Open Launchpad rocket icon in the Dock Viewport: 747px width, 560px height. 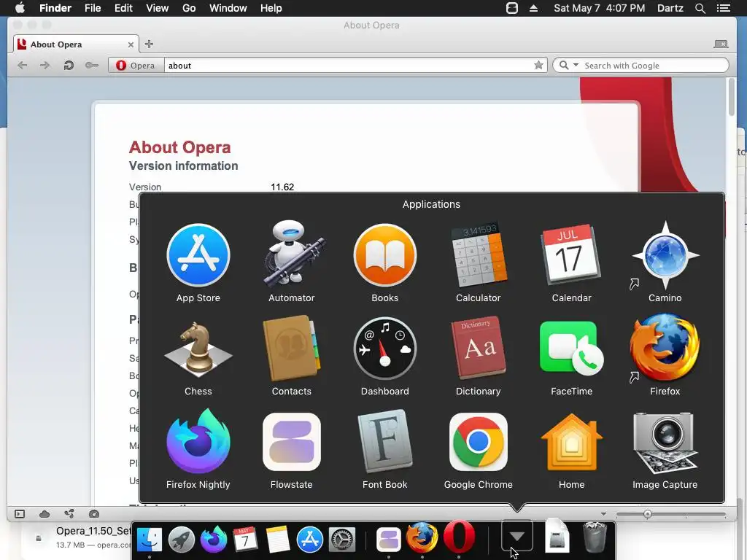pos(182,539)
